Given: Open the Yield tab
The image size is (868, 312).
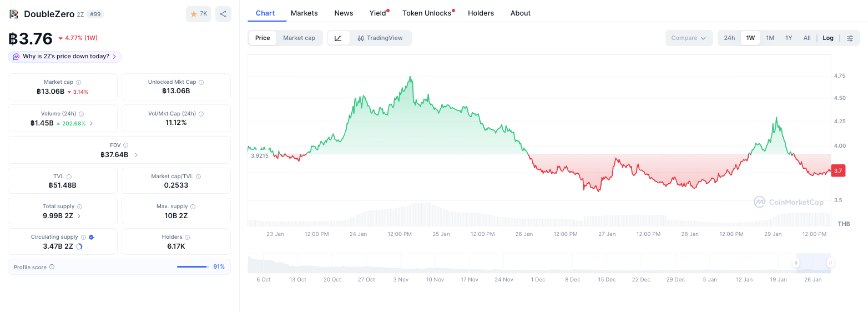Looking at the screenshot, I should (x=379, y=13).
